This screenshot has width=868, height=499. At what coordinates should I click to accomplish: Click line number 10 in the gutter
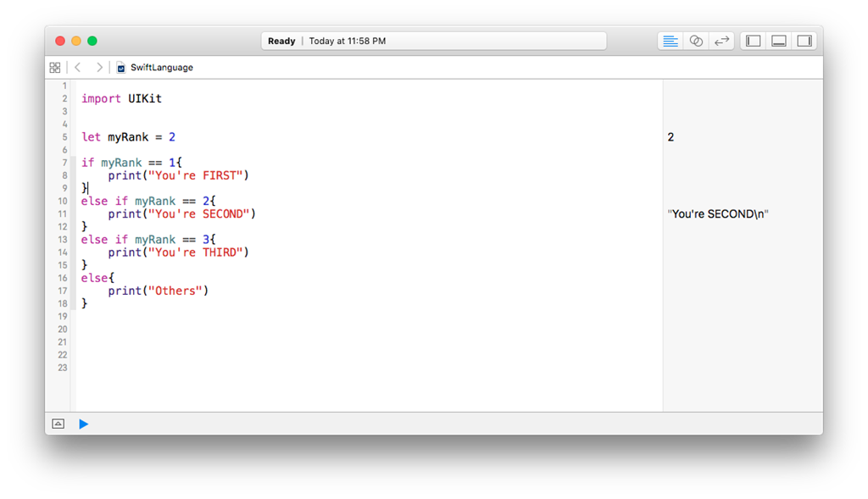63,201
